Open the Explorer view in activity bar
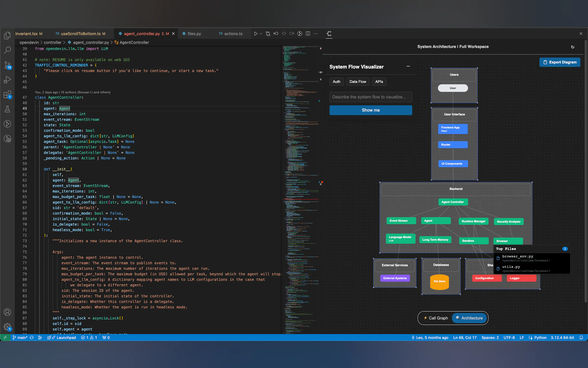 (7, 35)
